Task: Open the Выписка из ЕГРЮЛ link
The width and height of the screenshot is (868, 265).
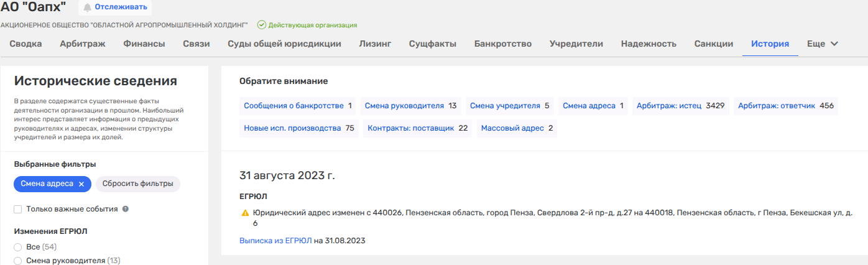Action: pyautogui.click(x=275, y=240)
